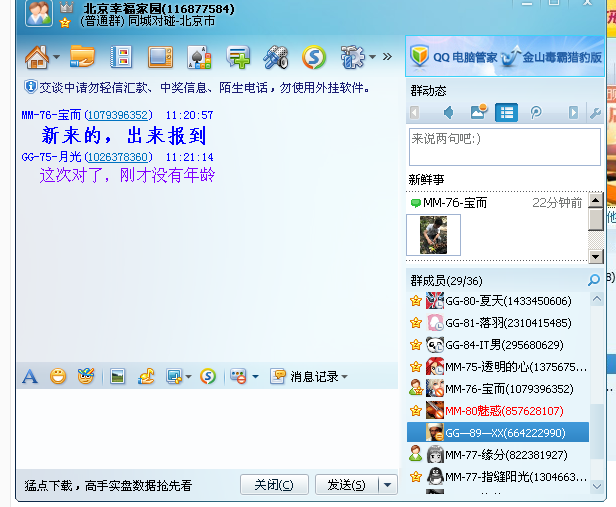Viewport: 616px width, 507px height.
Task: Open 消息记录 message history
Action: (304, 376)
